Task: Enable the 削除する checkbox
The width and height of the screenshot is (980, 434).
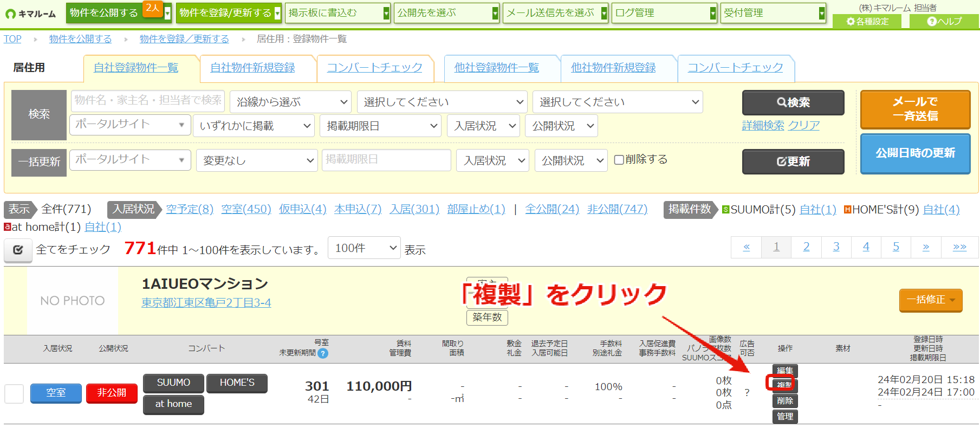Action: point(619,160)
